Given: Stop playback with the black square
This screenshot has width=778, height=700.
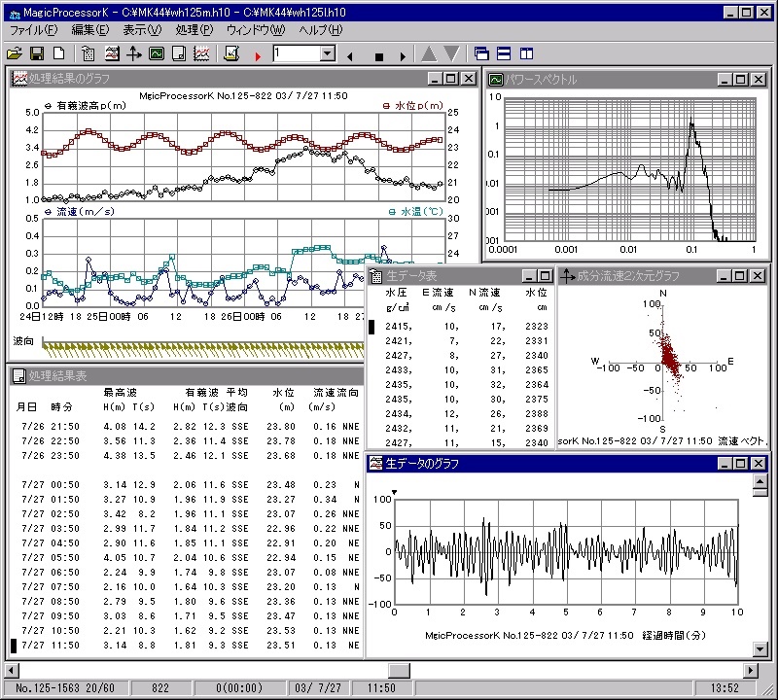Looking at the screenshot, I should [379, 57].
